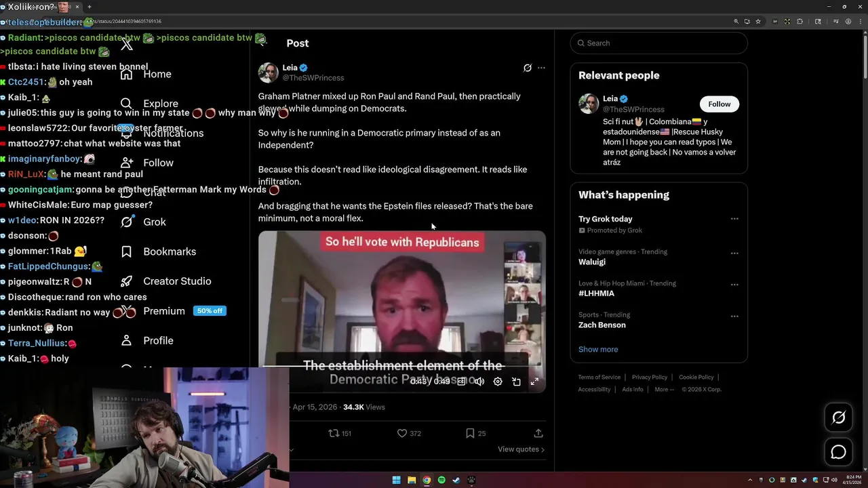
Task: Open the Zach Benson trending topic
Action: click(x=601, y=325)
